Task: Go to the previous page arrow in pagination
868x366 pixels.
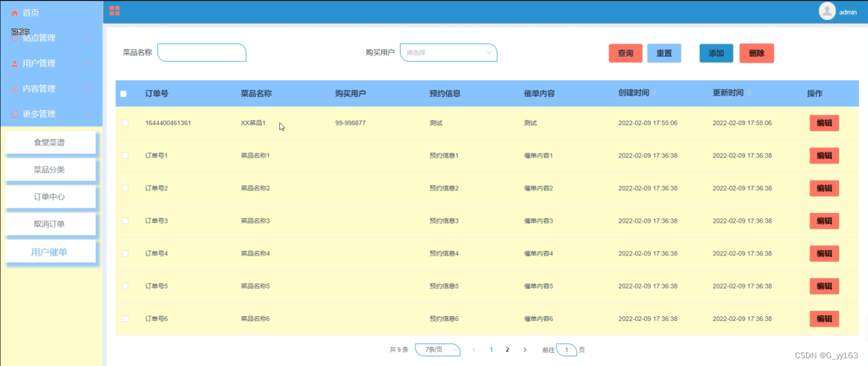Action: click(x=474, y=350)
